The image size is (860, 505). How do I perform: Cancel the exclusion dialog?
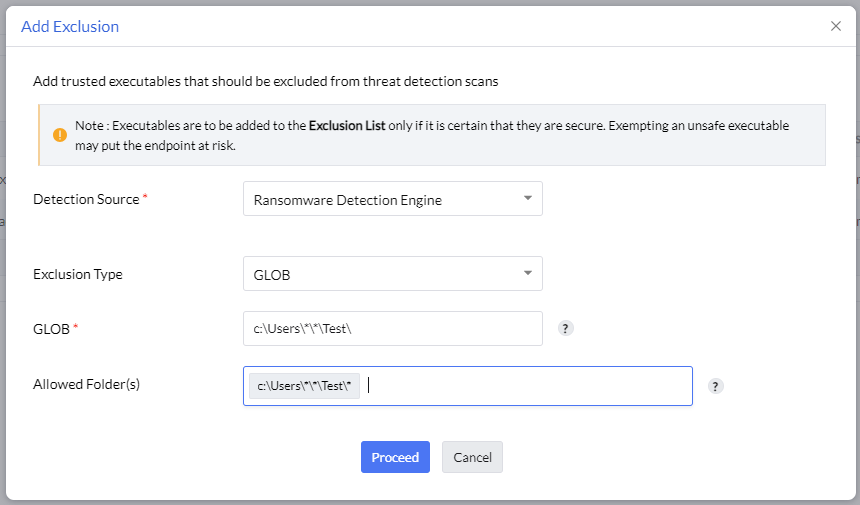pyautogui.click(x=472, y=457)
